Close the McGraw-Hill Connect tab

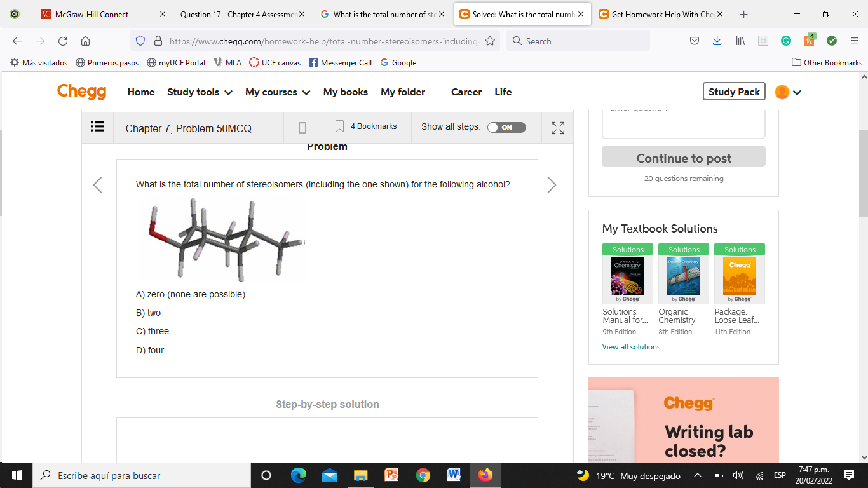tap(162, 14)
